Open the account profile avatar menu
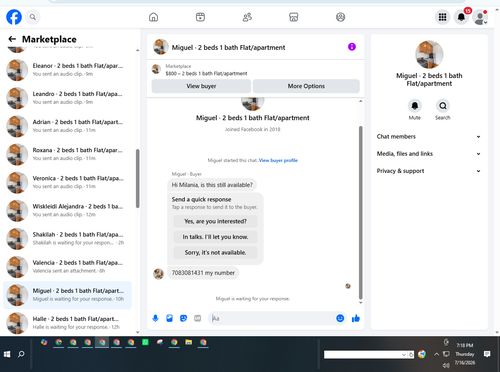 click(x=480, y=17)
